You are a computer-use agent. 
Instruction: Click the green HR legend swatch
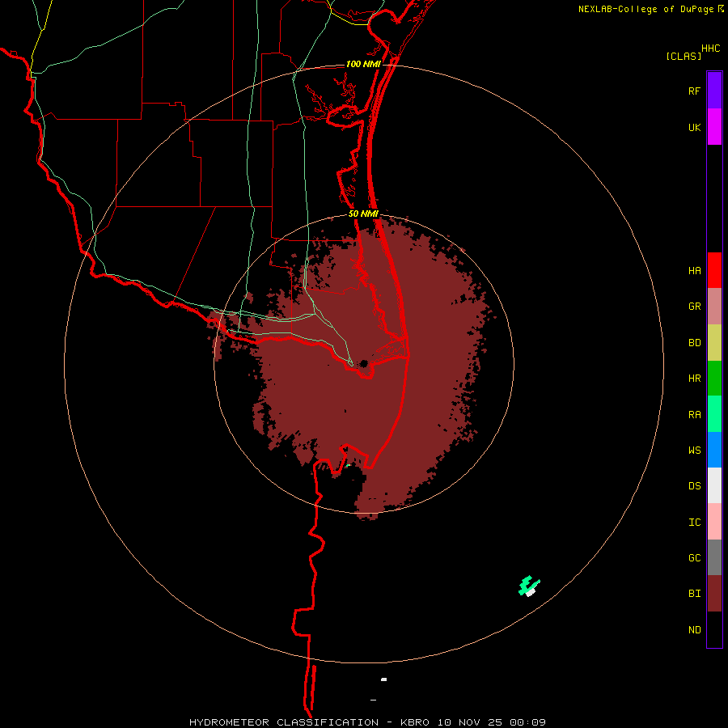pos(714,378)
